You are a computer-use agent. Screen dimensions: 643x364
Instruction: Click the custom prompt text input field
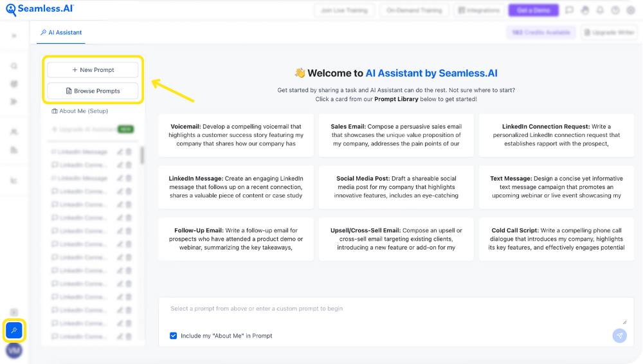click(x=392, y=312)
